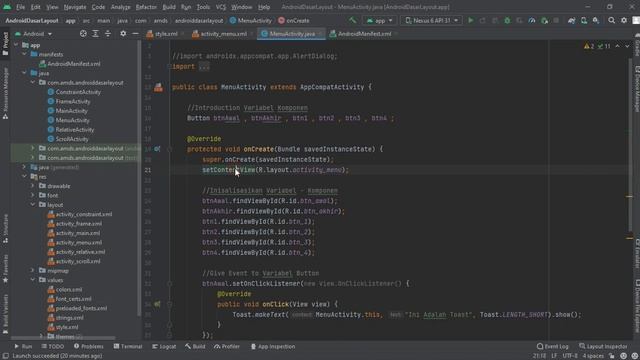Click the Make Project hammer icon
The image size is (640, 360).
[x=353, y=20]
